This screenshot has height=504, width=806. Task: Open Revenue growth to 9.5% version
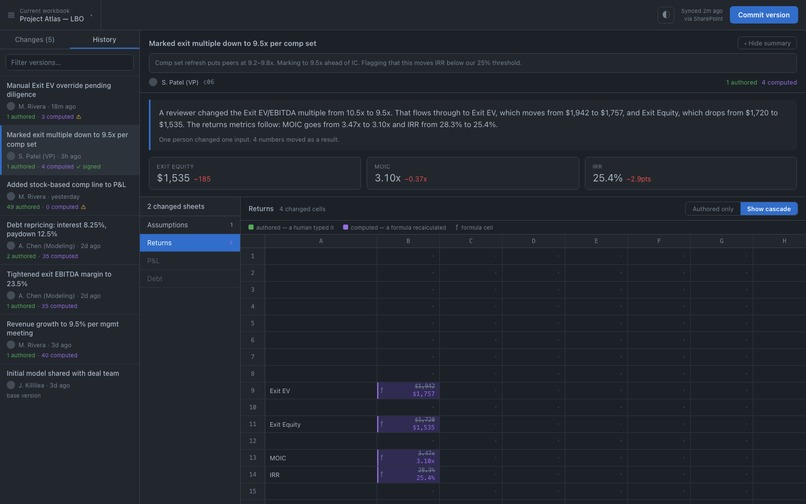(x=69, y=339)
